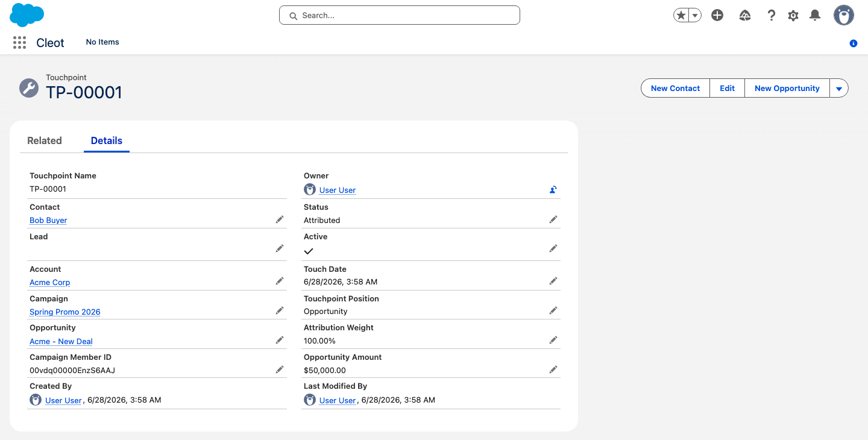Click the Touchpoint Name value TP-00001
The image size is (868, 440).
tap(48, 189)
